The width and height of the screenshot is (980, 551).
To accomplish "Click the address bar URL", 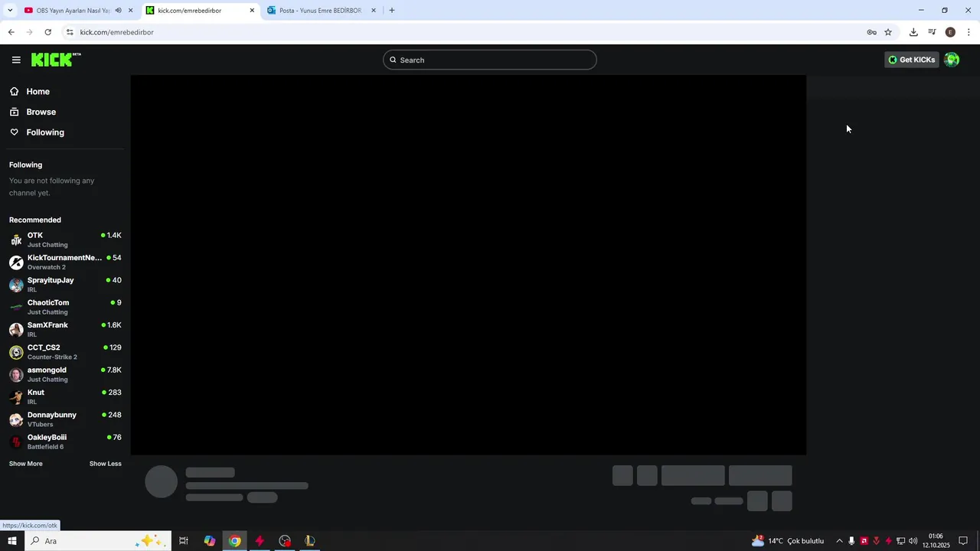I will click(x=116, y=32).
